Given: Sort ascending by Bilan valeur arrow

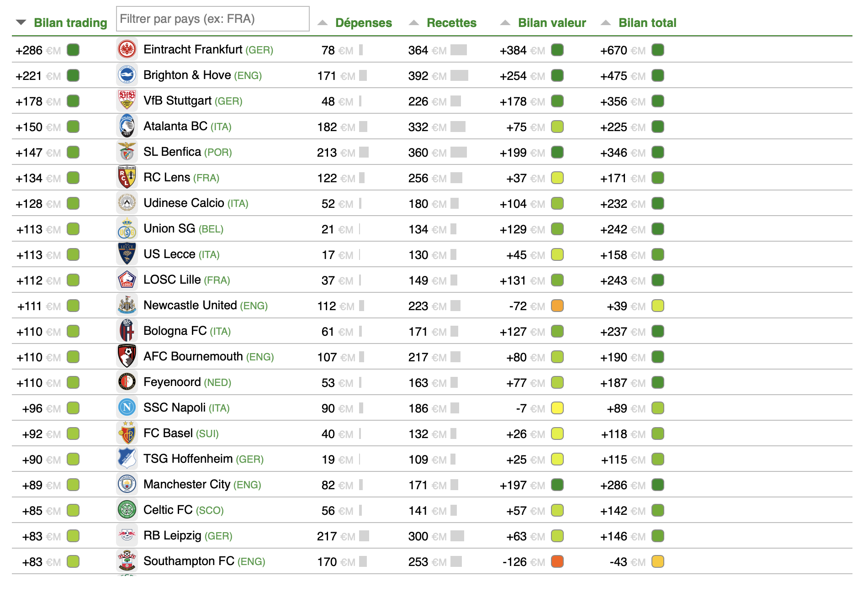Looking at the screenshot, I should [x=505, y=23].
